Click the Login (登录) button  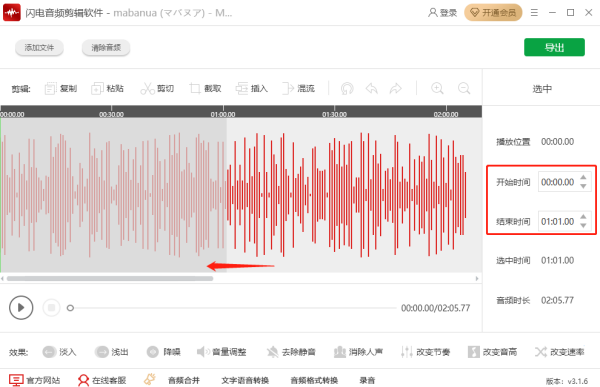(442, 13)
